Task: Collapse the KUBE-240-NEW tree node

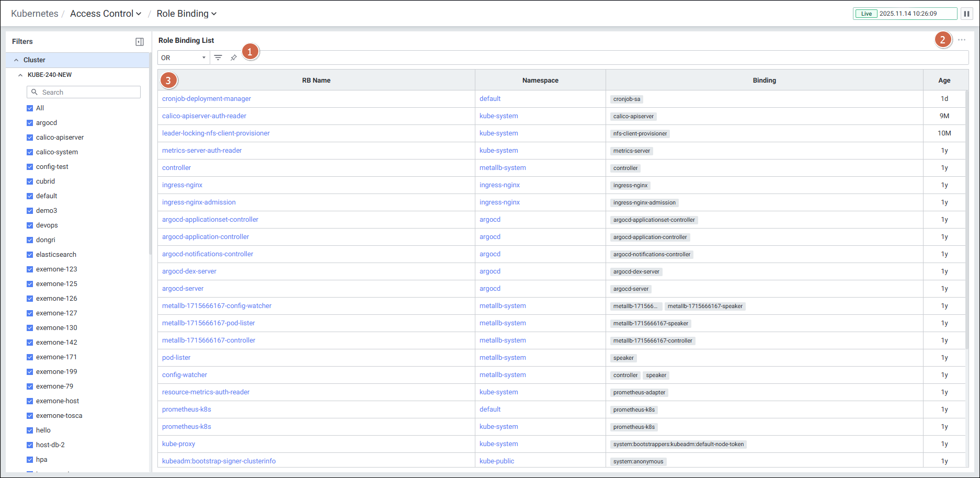Action: tap(20, 75)
